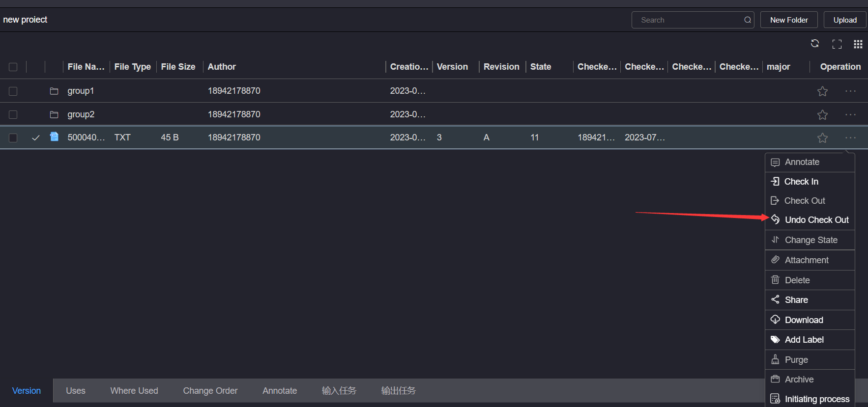The image size is (868, 407).
Task: Choose Annotate from the context menu
Action: [x=810, y=162]
